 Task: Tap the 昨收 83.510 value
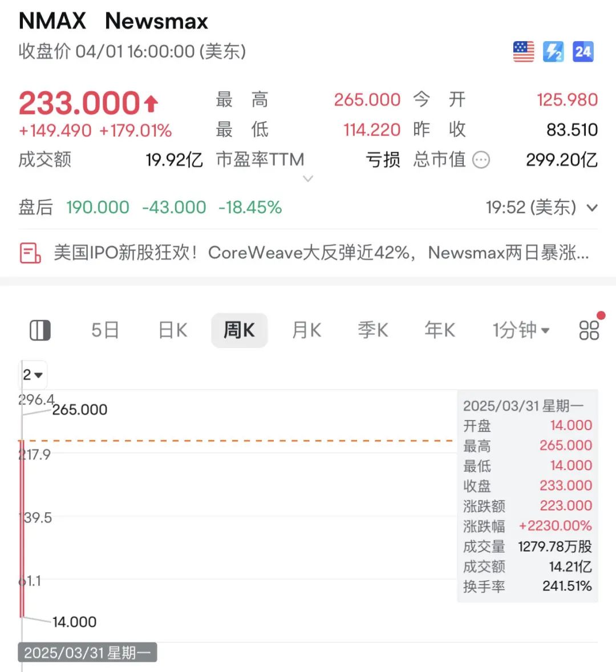click(572, 130)
